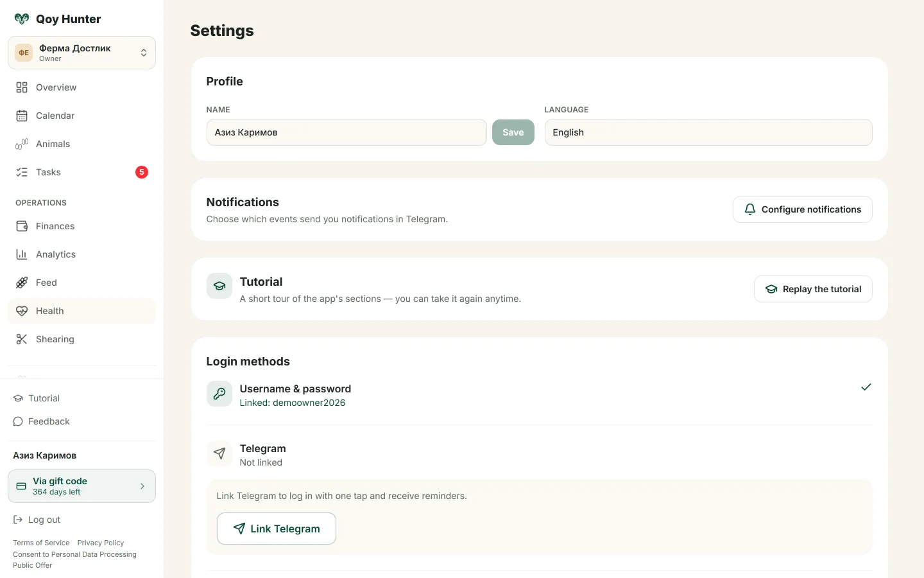The height and width of the screenshot is (578, 924).
Task: Click the Log out door icon
Action: click(18, 520)
